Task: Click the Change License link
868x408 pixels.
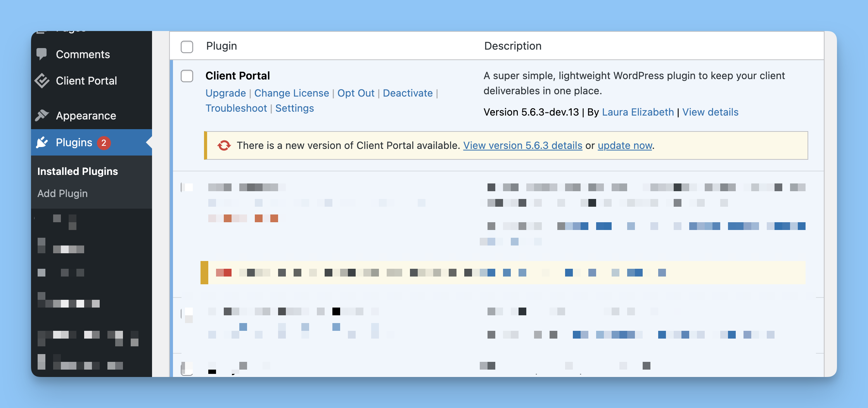Action: (292, 93)
